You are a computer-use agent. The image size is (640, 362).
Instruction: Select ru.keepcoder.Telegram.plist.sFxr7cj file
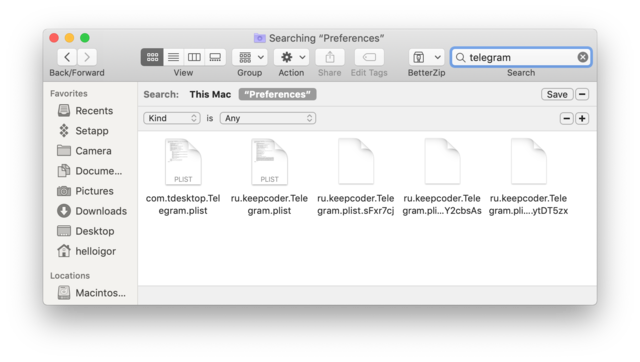(356, 162)
